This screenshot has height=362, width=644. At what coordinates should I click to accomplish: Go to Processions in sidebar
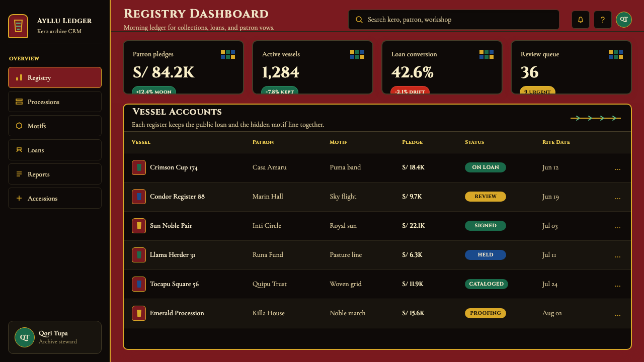pyautogui.click(x=55, y=102)
